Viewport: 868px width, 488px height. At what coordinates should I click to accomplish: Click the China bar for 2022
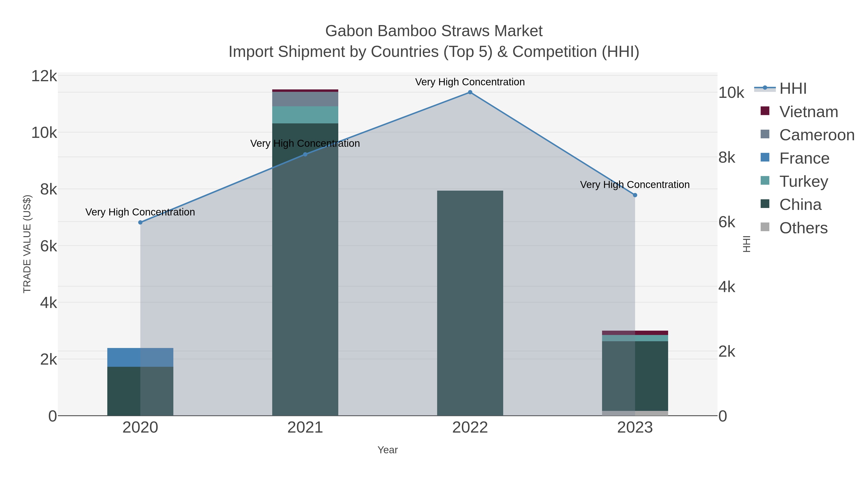tap(470, 303)
